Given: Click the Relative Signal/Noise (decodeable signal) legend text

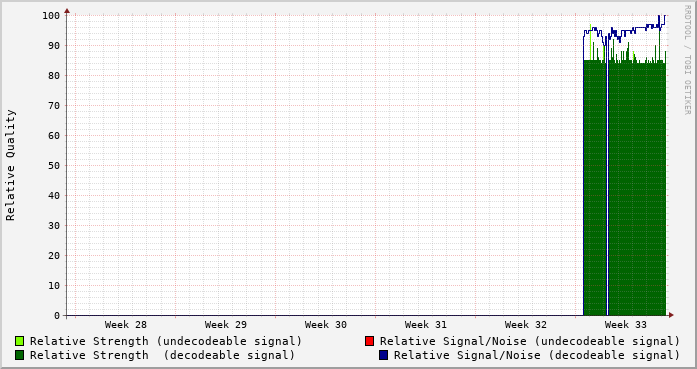Looking at the screenshot, I should tap(537, 355).
